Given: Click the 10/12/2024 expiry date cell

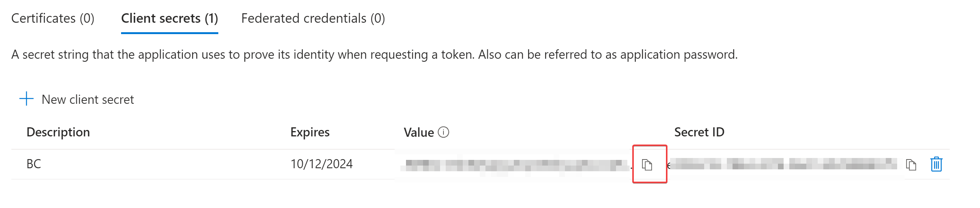Looking at the screenshot, I should [321, 164].
